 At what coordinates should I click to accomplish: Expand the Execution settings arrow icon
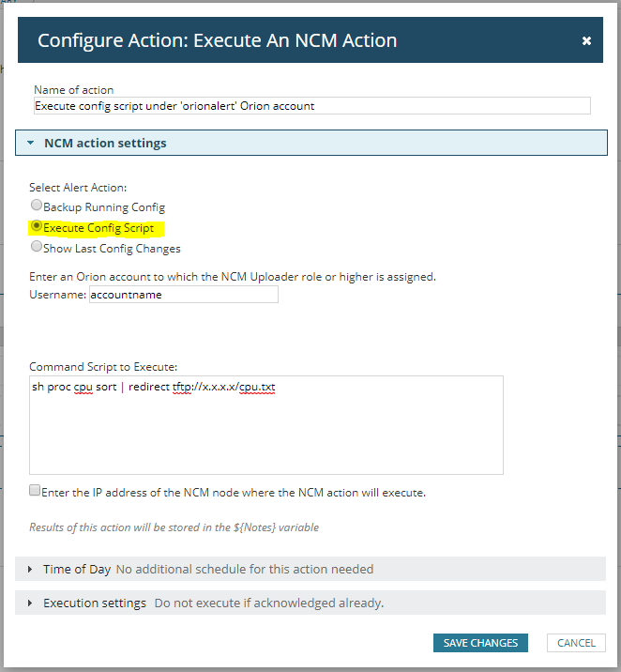(x=30, y=603)
